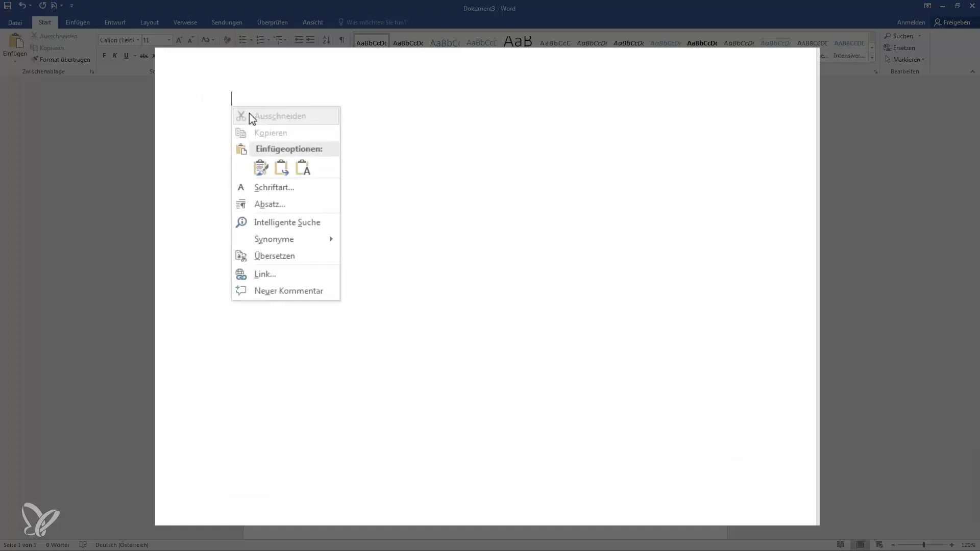Click Format übertragen in the ribbon

(61, 60)
